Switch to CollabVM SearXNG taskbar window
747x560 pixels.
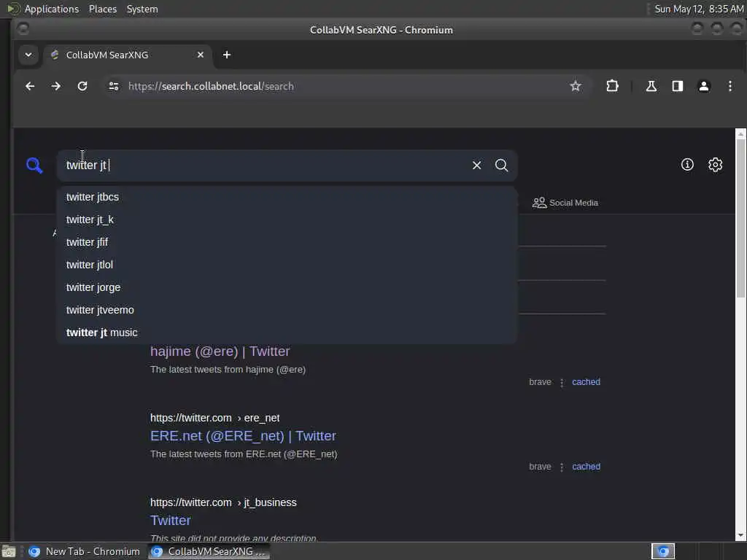tap(209, 551)
